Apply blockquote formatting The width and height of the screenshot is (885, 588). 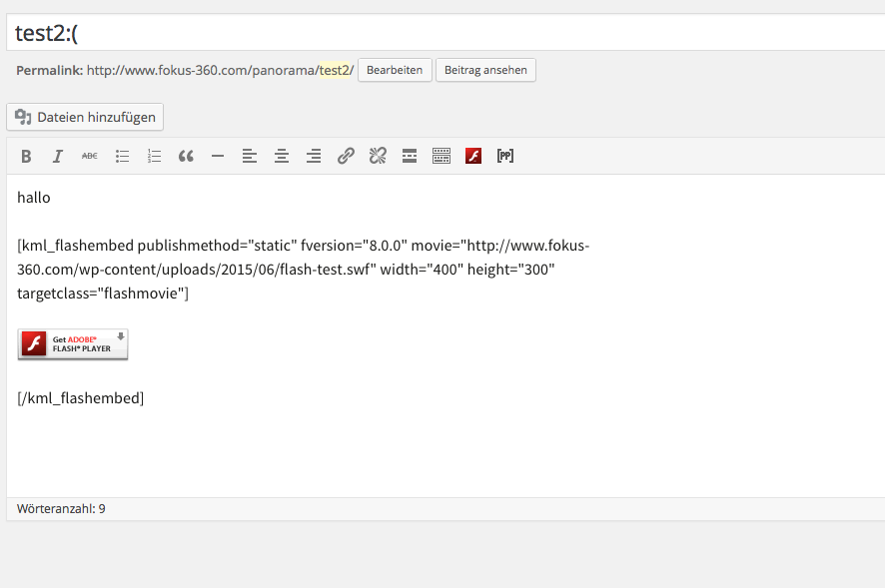(186, 156)
